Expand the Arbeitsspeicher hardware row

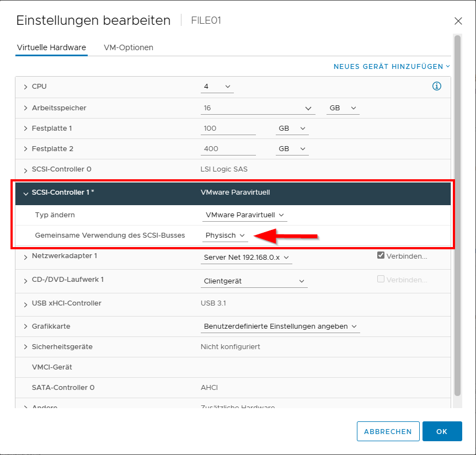[x=25, y=108]
